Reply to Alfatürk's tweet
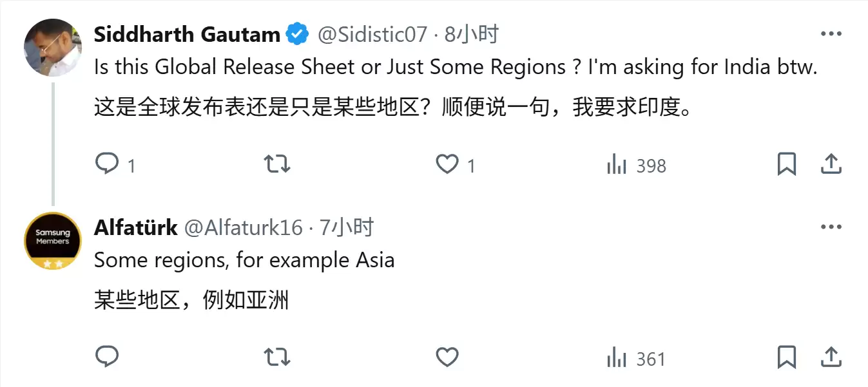Viewport: 868px width, 387px height. coord(107,356)
